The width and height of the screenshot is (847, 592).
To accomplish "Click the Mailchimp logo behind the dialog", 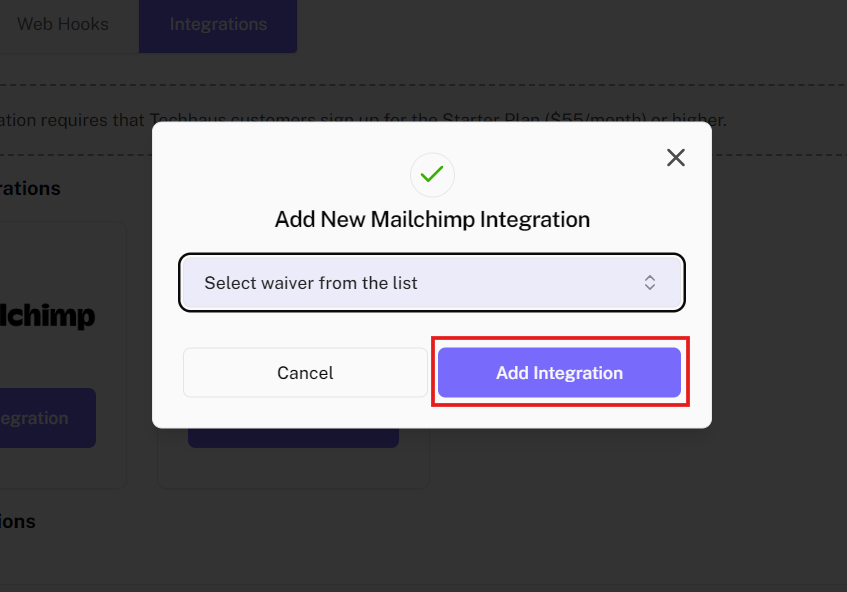I will [50, 316].
